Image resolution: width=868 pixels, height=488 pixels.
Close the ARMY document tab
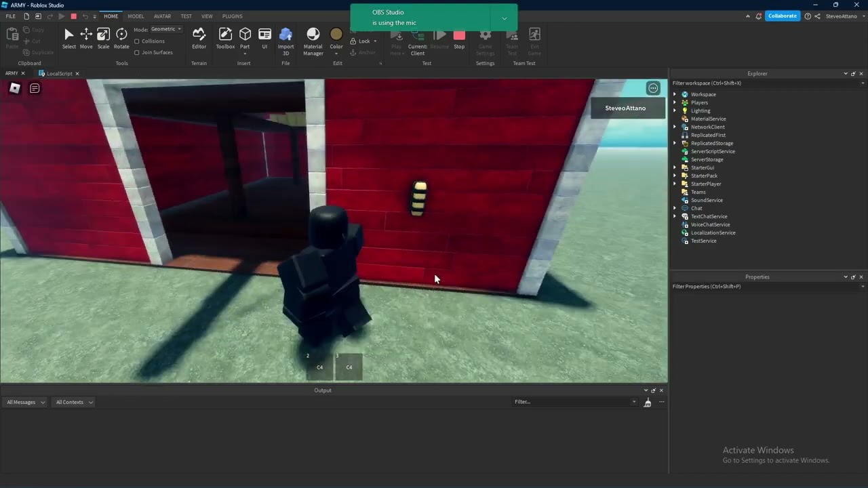tap(23, 74)
